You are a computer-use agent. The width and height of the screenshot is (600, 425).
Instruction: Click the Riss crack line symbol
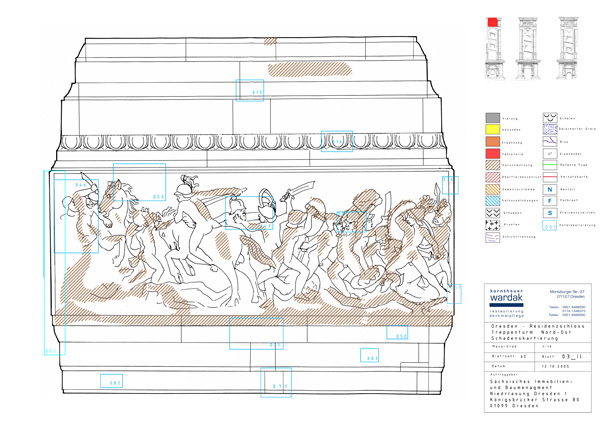pyautogui.click(x=549, y=142)
